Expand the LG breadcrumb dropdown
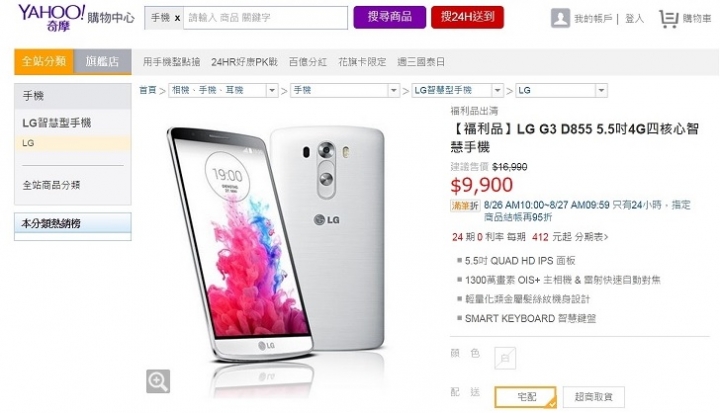 pyautogui.click(x=602, y=91)
